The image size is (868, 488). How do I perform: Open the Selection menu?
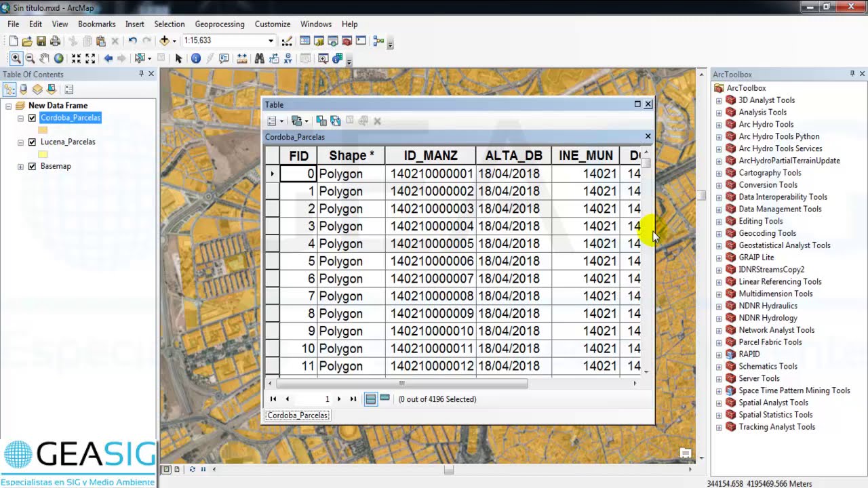(169, 24)
